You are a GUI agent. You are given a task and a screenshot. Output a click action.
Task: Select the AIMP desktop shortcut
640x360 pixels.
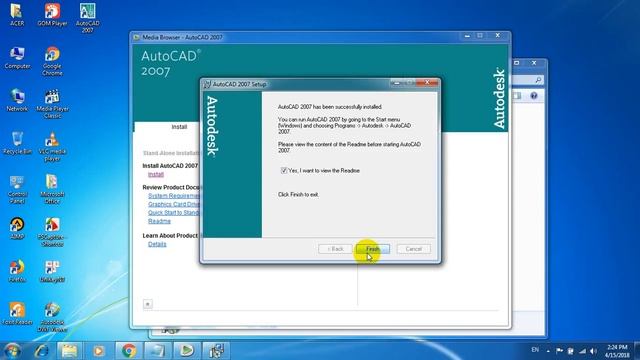[x=17, y=229]
